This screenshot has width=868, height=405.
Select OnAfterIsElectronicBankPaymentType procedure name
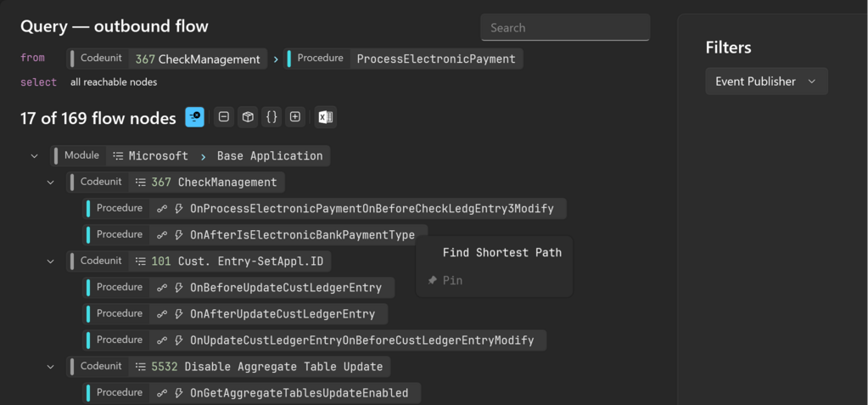tap(302, 235)
